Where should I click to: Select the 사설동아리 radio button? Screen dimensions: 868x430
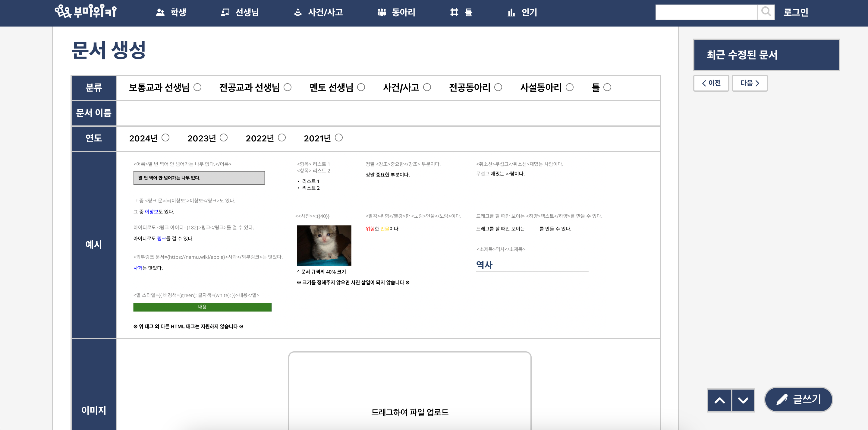pyautogui.click(x=569, y=87)
